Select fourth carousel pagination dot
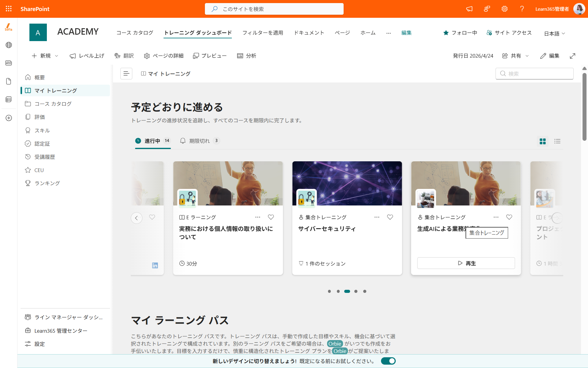 tap(356, 291)
